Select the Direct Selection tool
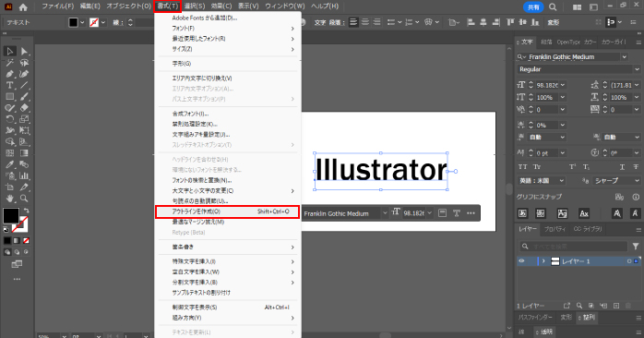This screenshot has height=338, width=644. point(24,52)
